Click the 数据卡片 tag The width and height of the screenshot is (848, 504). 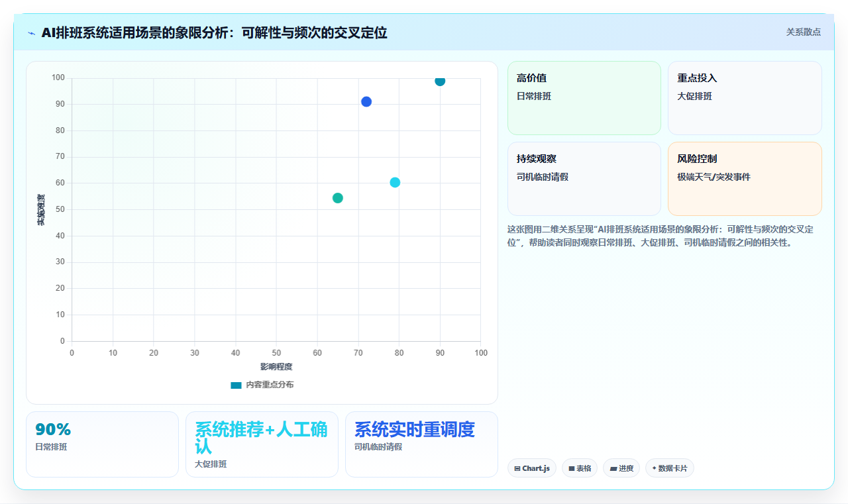(x=670, y=468)
